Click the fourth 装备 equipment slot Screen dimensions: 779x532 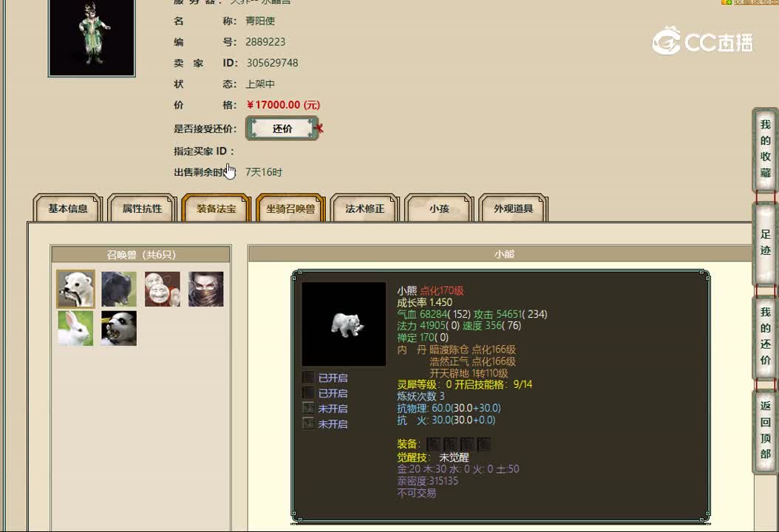coord(484,444)
